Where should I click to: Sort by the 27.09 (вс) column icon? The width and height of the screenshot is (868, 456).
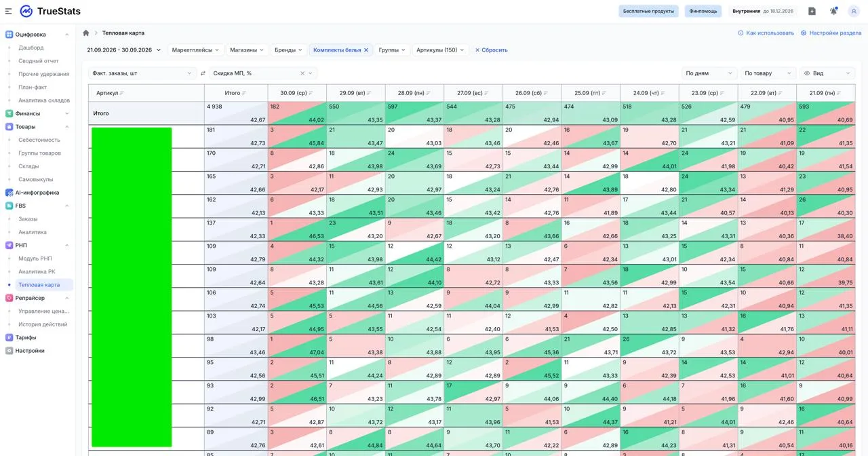[x=488, y=93]
